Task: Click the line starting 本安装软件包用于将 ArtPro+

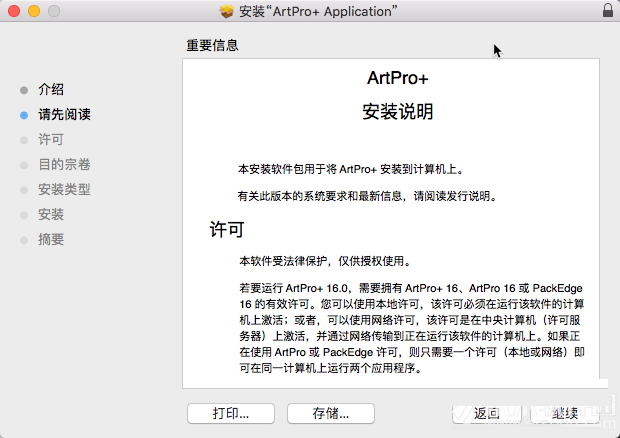Action: point(351,169)
